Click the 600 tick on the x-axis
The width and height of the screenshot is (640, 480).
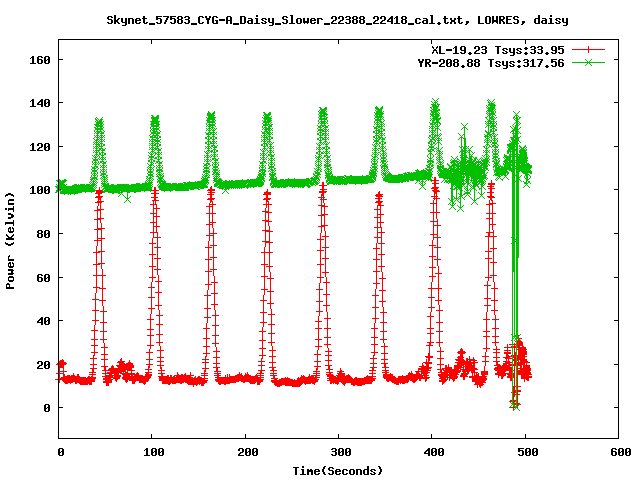click(x=617, y=452)
